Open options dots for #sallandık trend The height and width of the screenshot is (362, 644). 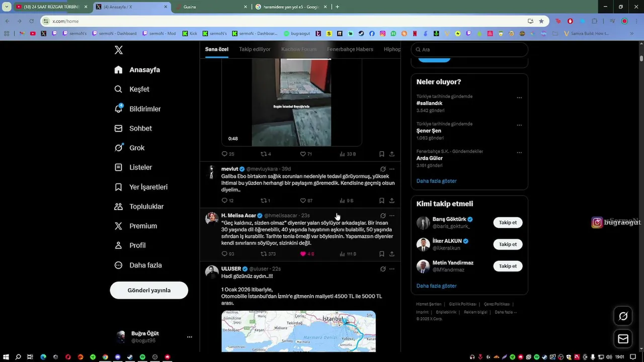coord(519,98)
